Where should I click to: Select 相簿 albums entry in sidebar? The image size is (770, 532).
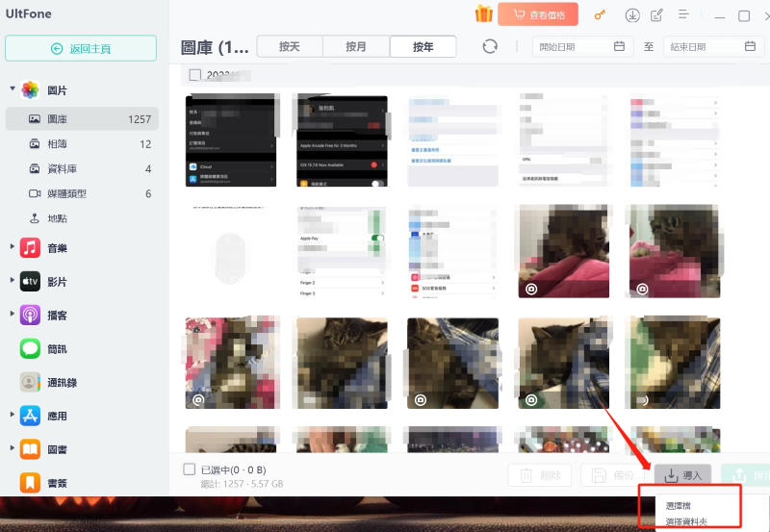pyautogui.click(x=82, y=143)
